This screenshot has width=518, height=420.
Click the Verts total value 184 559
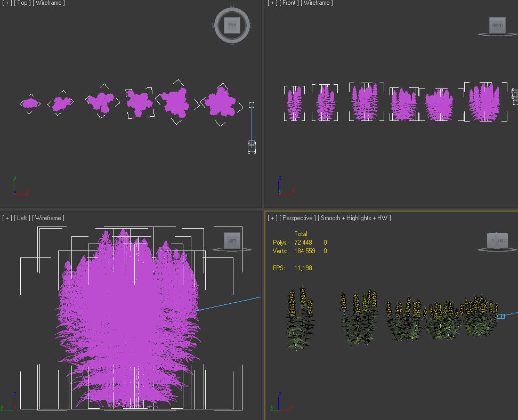pos(305,251)
